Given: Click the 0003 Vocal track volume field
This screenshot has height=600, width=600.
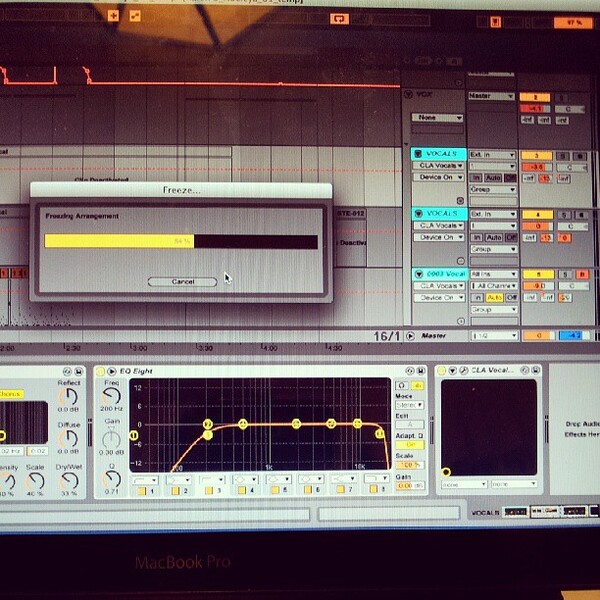Looking at the screenshot, I should click(539, 286).
